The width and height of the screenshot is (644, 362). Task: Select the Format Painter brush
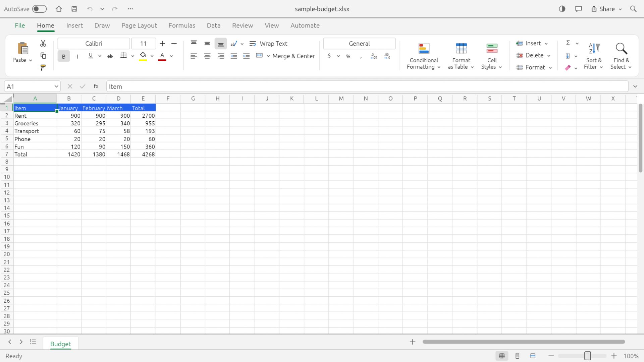pos(43,68)
